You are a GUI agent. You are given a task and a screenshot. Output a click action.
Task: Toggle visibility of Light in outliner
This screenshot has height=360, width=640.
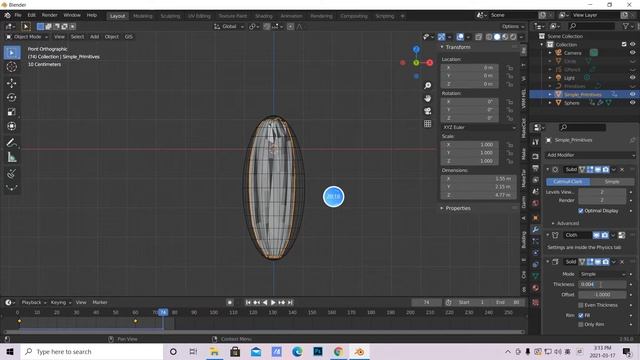632,78
